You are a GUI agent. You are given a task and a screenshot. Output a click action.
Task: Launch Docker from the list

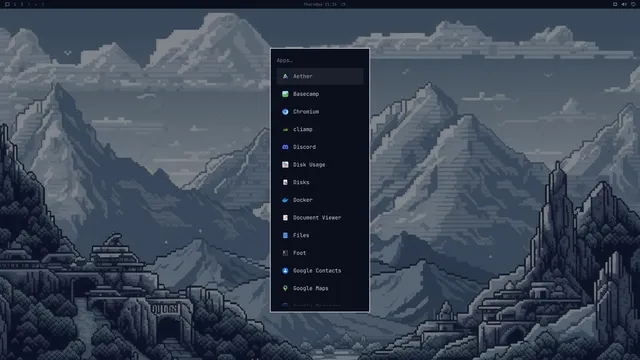[x=320, y=200]
